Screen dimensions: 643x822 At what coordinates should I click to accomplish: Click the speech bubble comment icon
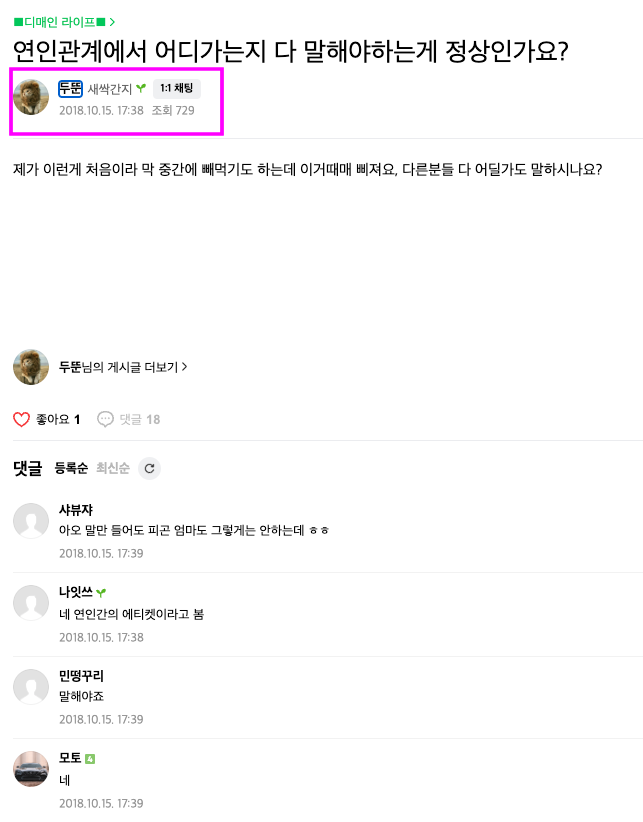coord(105,419)
